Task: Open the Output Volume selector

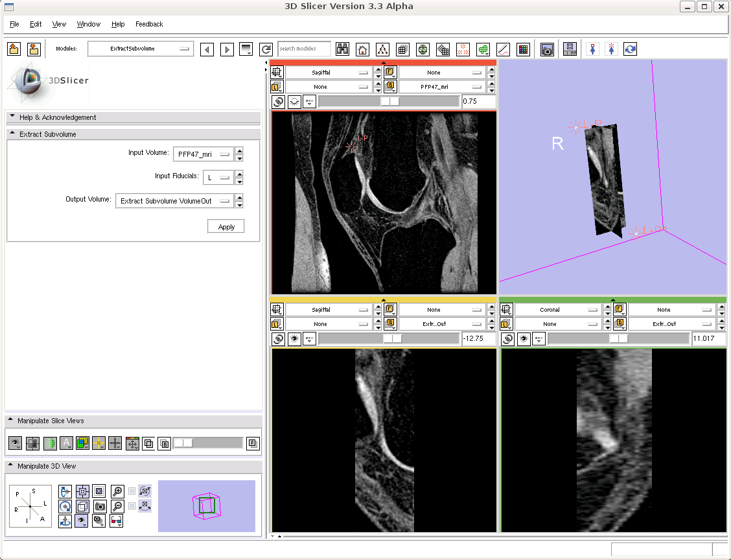Action: (x=174, y=201)
